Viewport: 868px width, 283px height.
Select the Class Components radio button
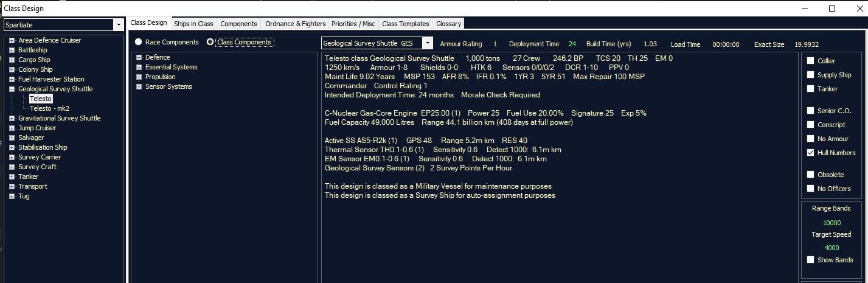click(x=210, y=42)
